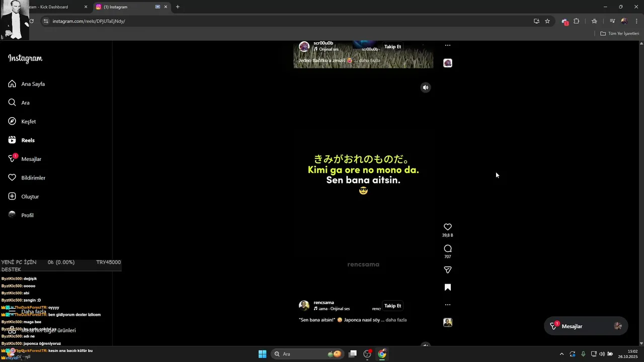Open the media control music icon
The height and width of the screenshot is (362, 644).
(x=612, y=21)
